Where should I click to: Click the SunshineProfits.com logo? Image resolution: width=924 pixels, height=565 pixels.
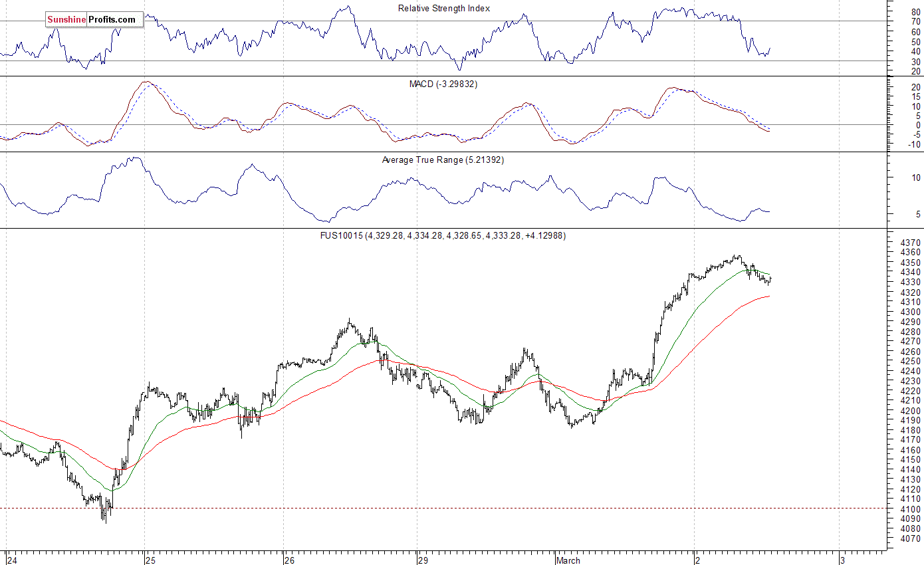point(94,20)
